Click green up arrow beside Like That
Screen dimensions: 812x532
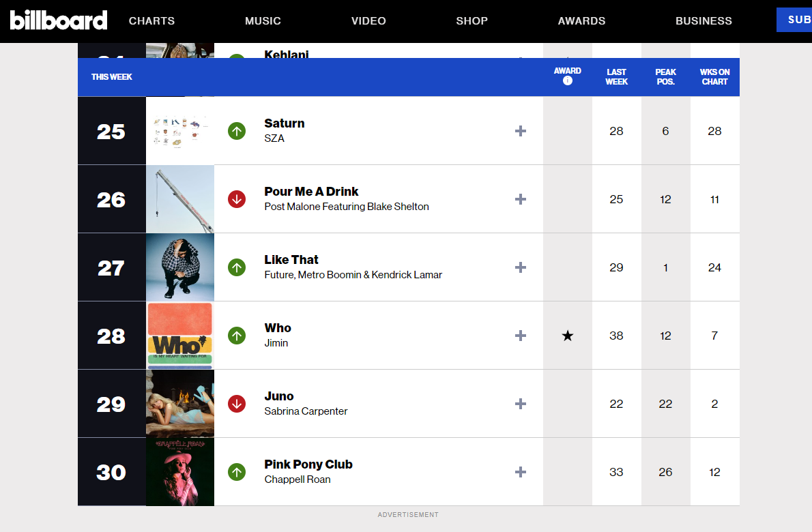point(237,267)
